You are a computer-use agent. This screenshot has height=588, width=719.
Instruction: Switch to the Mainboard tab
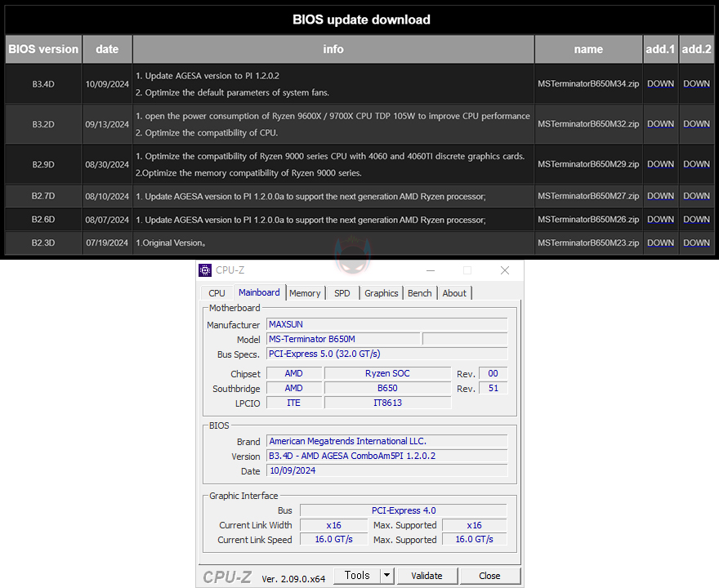tap(259, 292)
